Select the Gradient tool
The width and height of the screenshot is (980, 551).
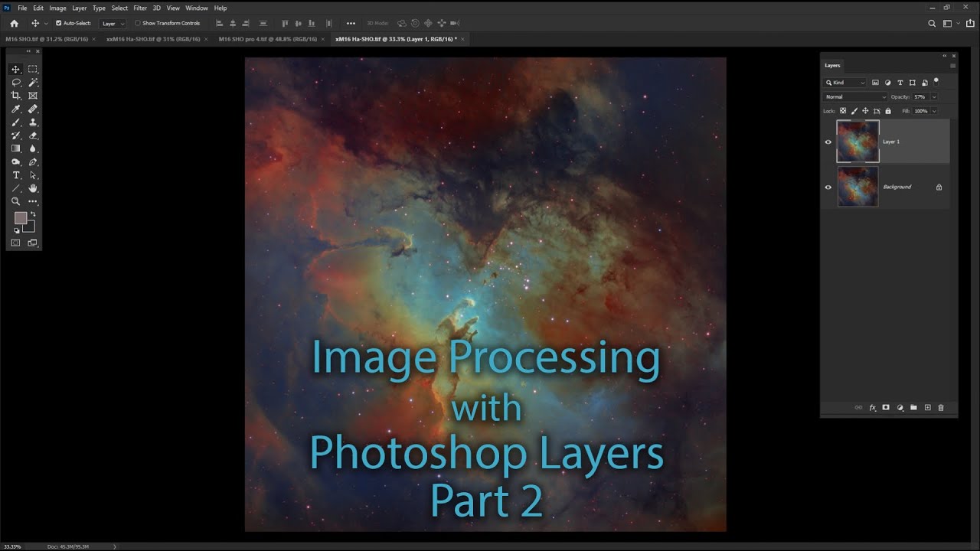coord(15,148)
